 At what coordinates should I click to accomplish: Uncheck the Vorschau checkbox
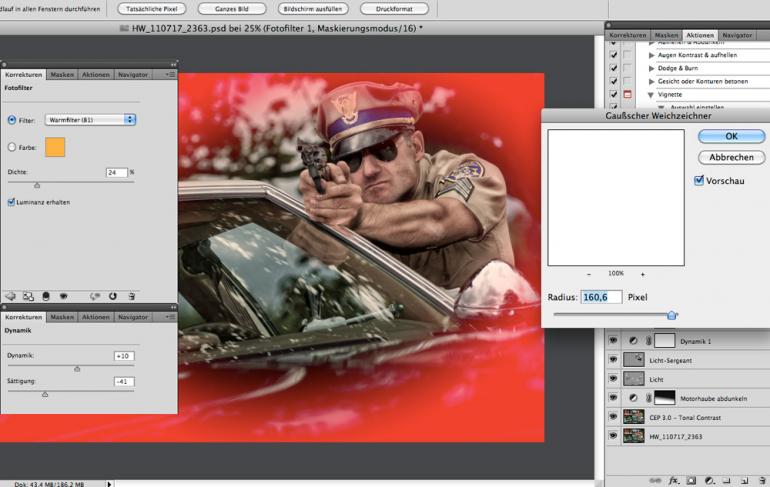coord(699,181)
